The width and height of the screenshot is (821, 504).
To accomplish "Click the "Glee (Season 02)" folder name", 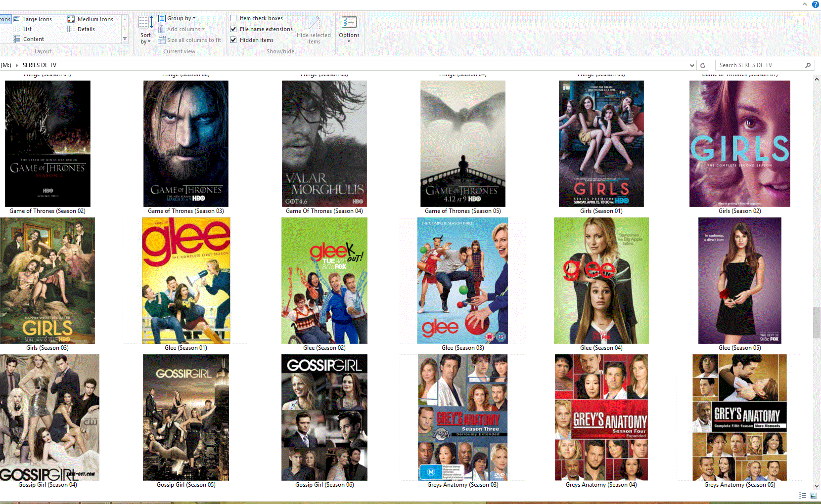I will [x=324, y=348].
